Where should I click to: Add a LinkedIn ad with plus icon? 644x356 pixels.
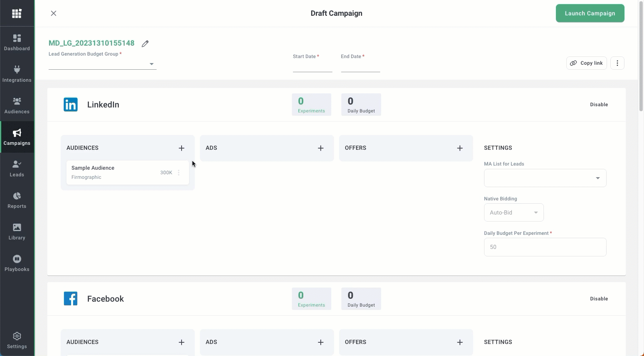click(321, 148)
